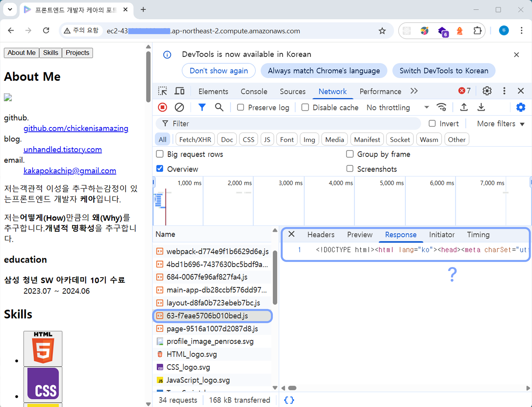Open DevTools settings gear
Viewport: 532px width, 407px height.
tap(487, 91)
